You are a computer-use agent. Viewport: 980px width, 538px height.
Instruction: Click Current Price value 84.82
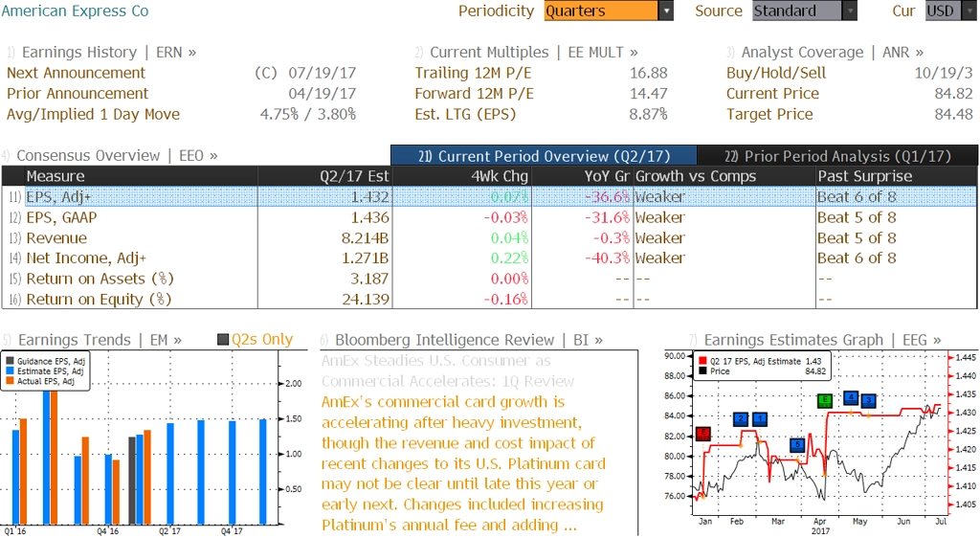(x=954, y=94)
